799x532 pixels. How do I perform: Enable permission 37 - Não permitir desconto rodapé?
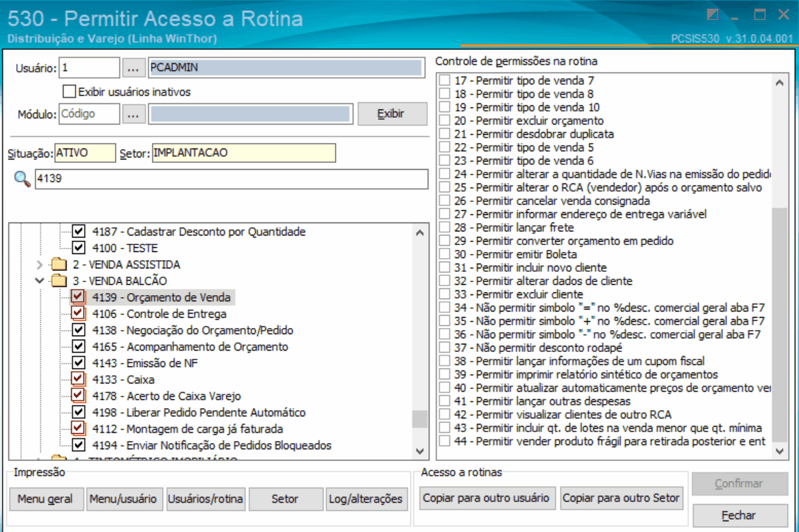tap(445, 347)
